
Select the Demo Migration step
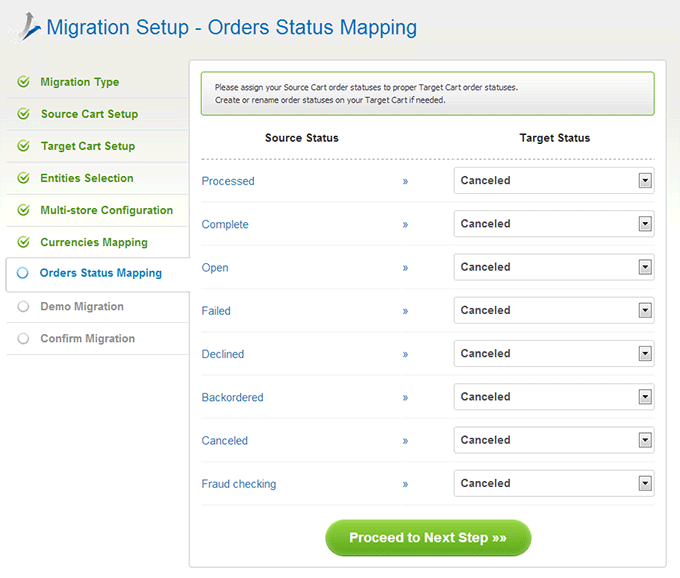(82, 307)
